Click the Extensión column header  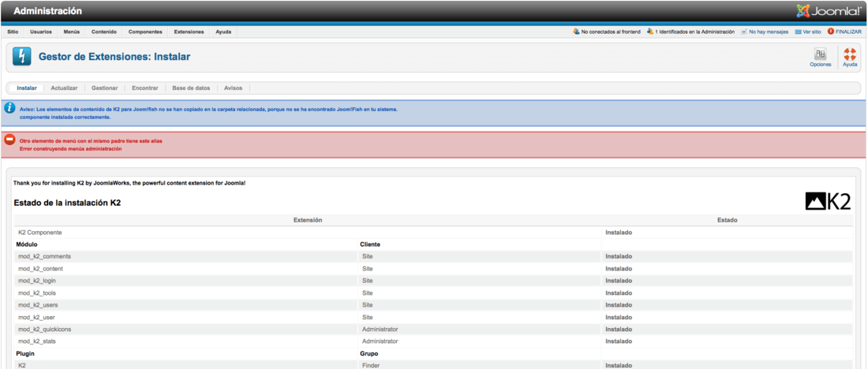pyautogui.click(x=308, y=220)
